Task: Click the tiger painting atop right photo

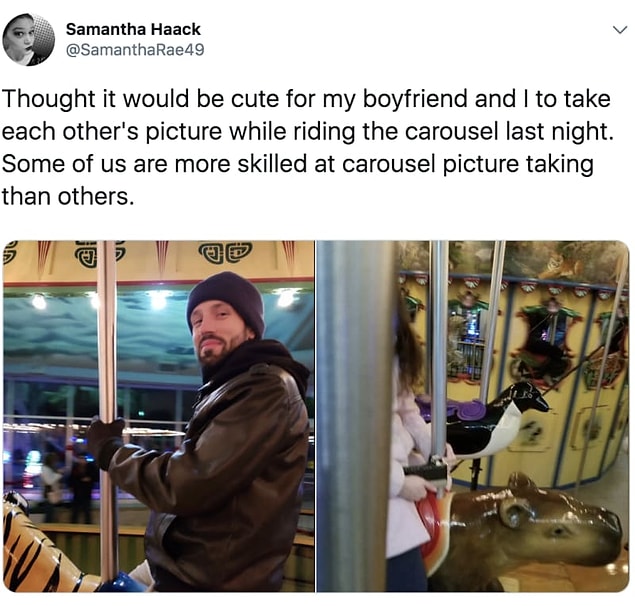Action: click(565, 261)
